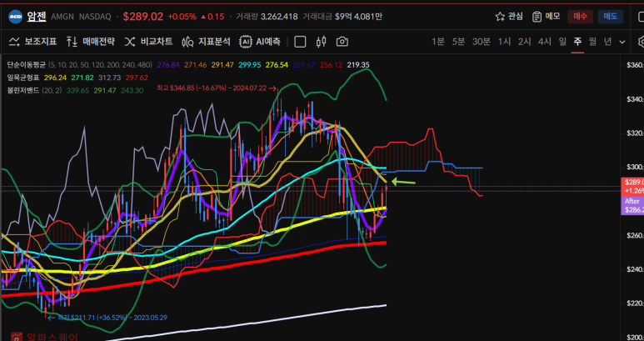644x341 pixels.
Task: Open the 메모 memo note
Action: pos(547,17)
